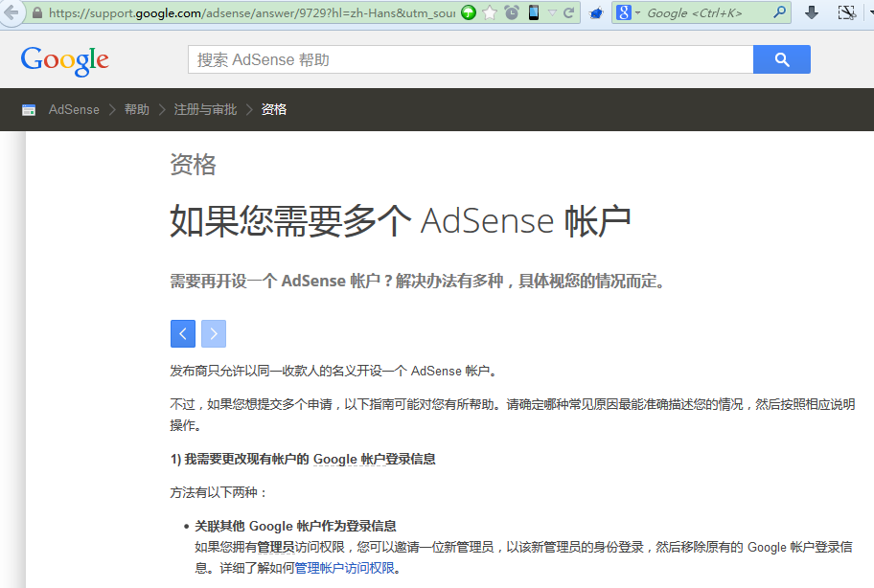Click the screenshot scissors tool icon
The width and height of the screenshot is (874, 588).
[x=847, y=12]
